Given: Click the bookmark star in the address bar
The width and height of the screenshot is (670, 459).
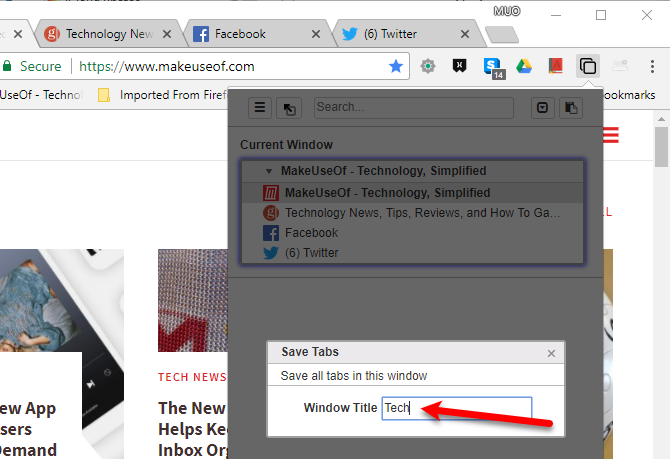Looking at the screenshot, I should (x=396, y=67).
